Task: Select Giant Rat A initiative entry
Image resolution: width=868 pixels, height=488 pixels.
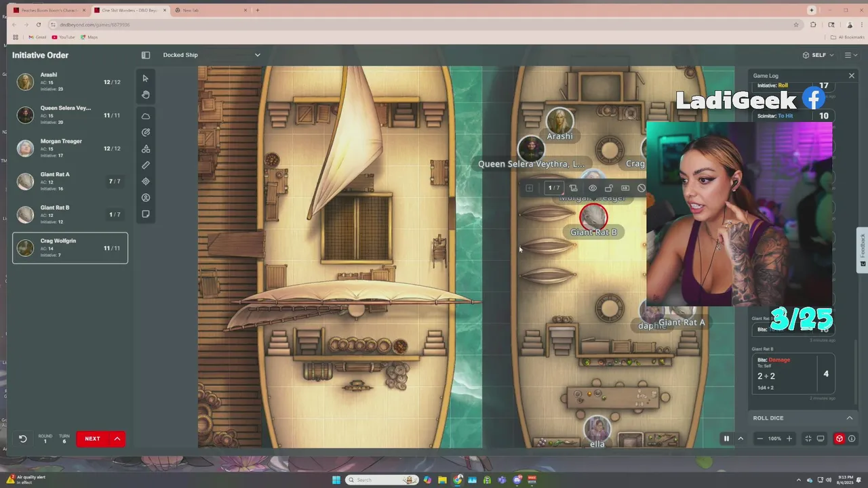Action: click(70, 182)
